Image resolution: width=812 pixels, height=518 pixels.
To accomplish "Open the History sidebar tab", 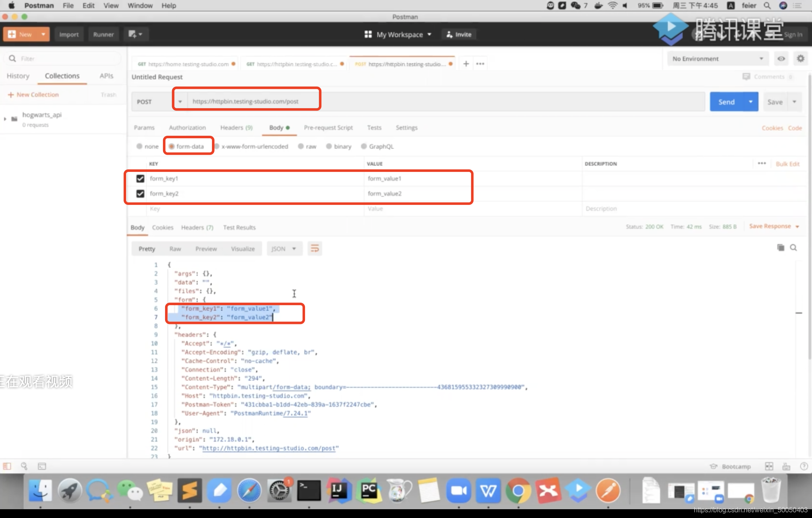I will click(18, 76).
